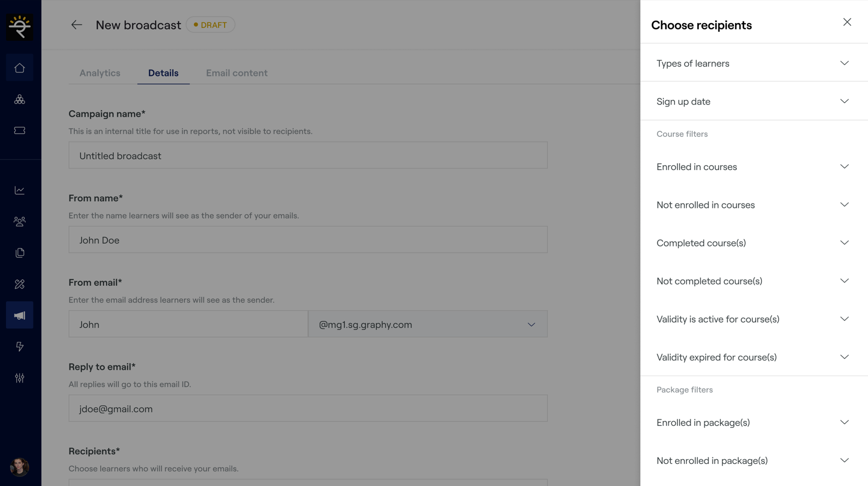Expand Completed course(s) filter

click(x=753, y=243)
